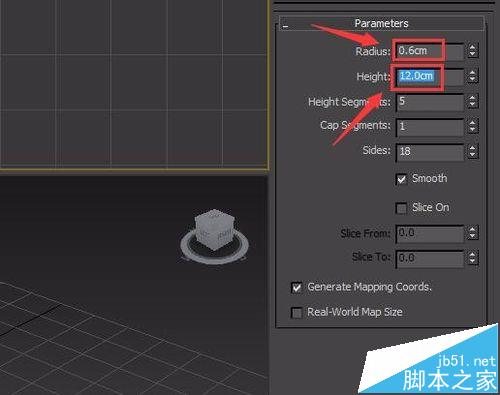Click the Slice To value field

point(430,258)
